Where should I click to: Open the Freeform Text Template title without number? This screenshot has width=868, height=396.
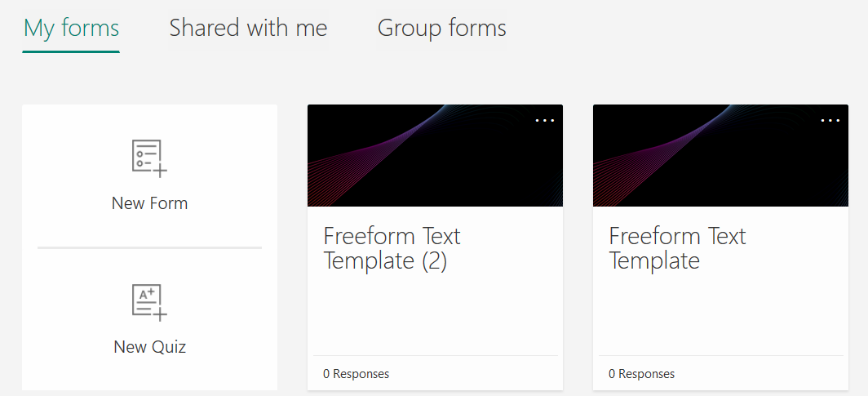[x=678, y=248]
